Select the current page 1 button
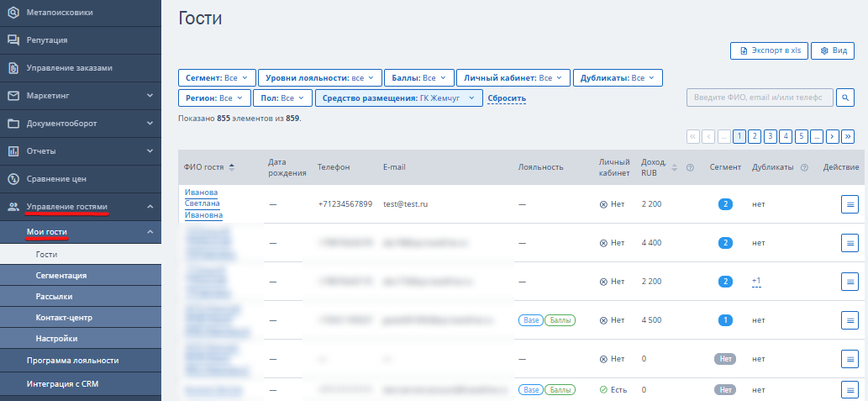This screenshot has width=868, height=401. pos(739,136)
